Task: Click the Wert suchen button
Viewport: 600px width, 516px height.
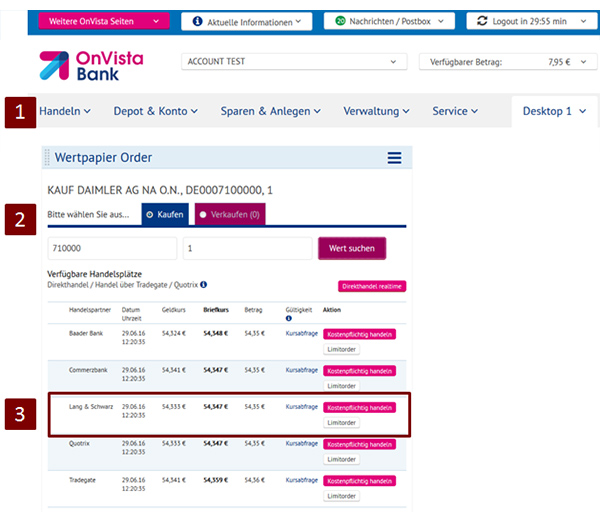Action: coord(351,248)
